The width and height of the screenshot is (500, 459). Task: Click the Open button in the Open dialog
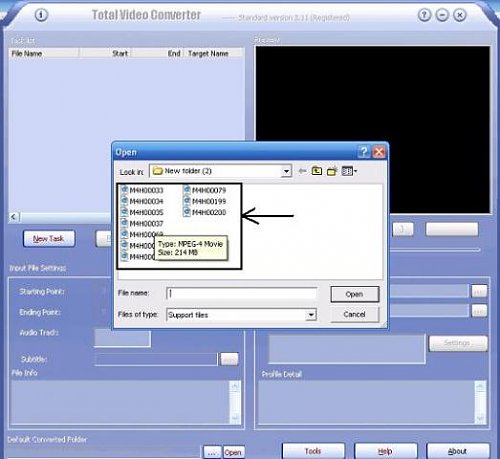pyautogui.click(x=355, y=294)
